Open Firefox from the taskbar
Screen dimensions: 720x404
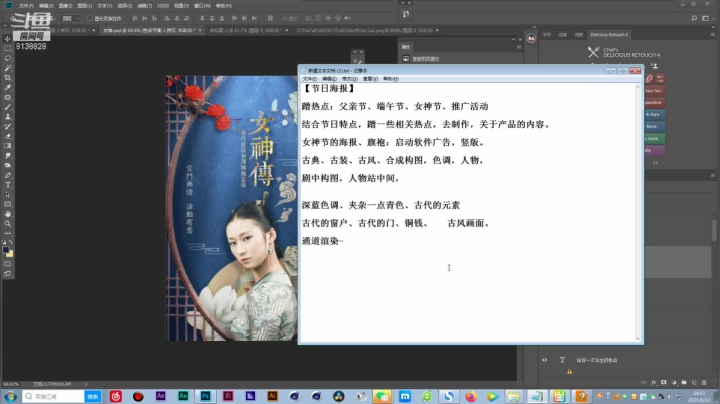471,396
